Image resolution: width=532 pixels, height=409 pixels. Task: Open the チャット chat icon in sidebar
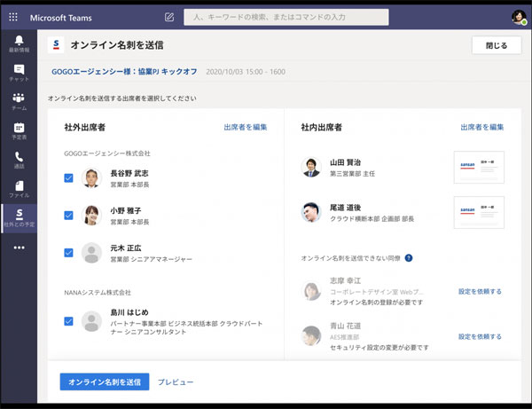[x=19, y=73]
